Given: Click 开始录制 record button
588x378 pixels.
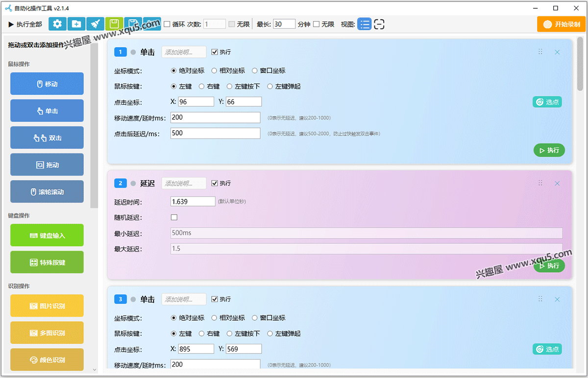Looking at the screenshot, I should pos(561,24).
